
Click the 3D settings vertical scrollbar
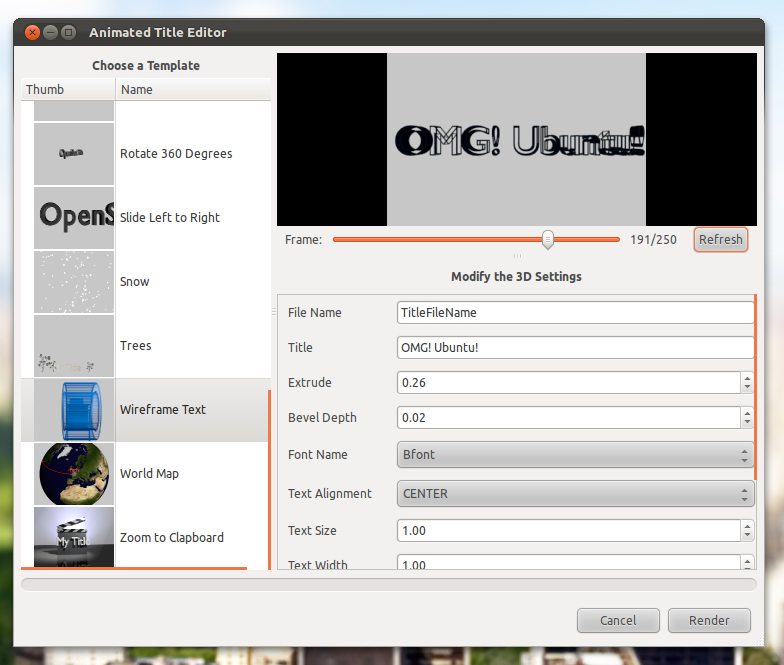[x=755, y=386]
